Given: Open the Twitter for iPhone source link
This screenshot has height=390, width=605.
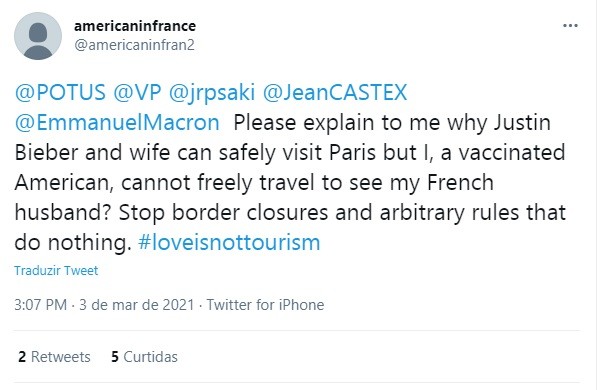Looking at the screenshot, I should point(265,305).
